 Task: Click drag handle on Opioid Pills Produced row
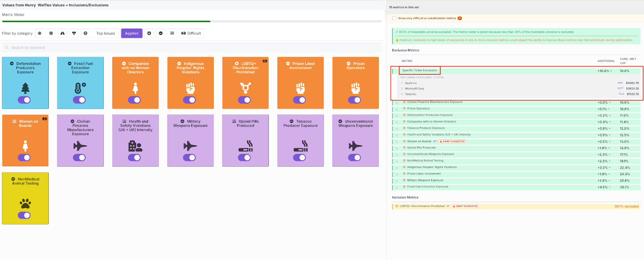(397, 148)
